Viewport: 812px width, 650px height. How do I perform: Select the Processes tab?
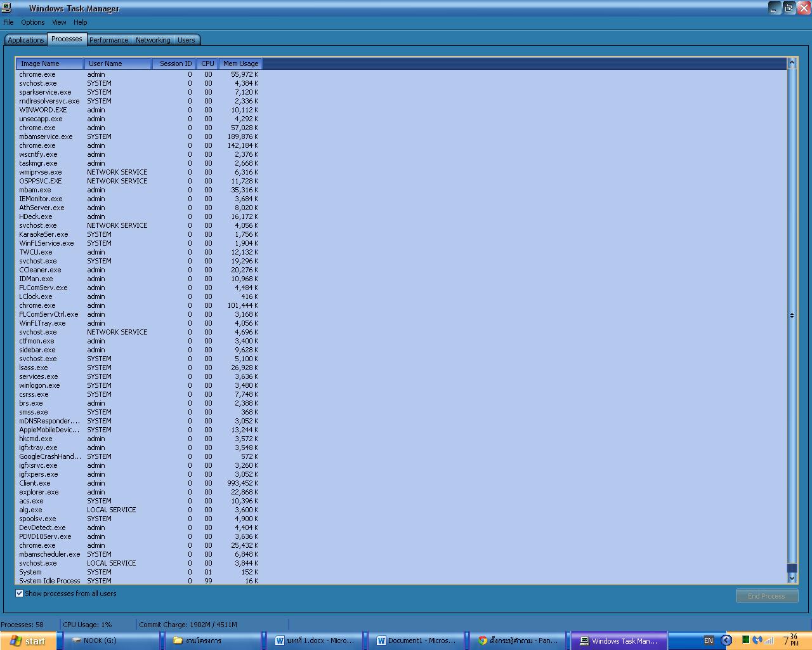point(67,39)
